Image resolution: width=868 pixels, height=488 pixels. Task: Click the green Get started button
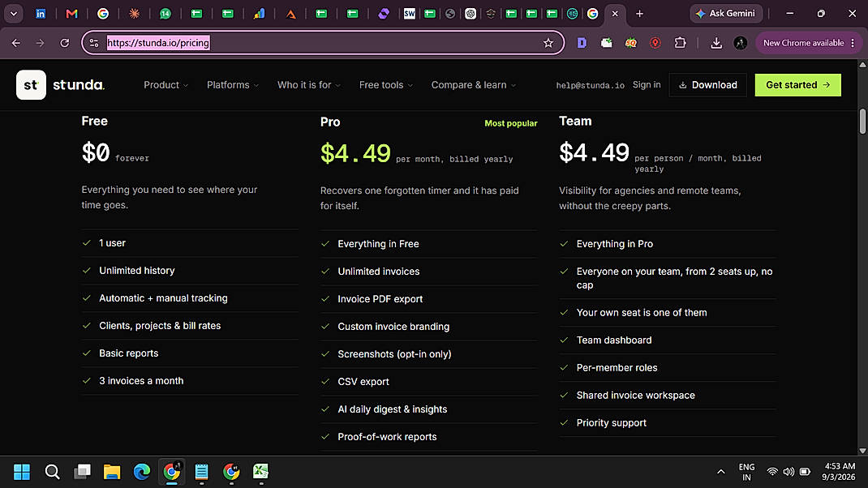797,84
